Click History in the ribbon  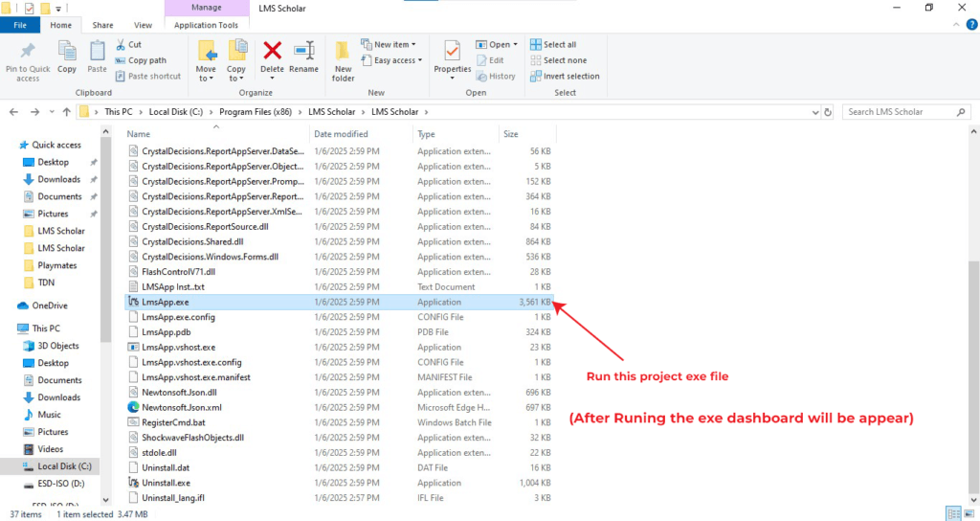497,76
